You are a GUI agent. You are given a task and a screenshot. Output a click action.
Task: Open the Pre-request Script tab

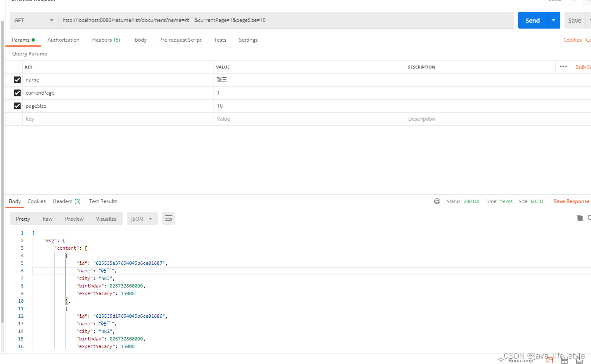(x=180, y=40)
